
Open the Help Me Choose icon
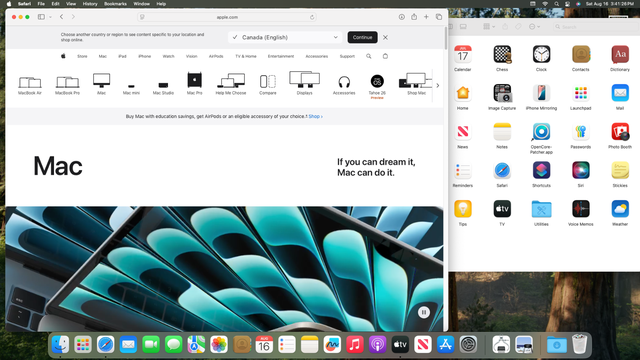[x=231, y=84]
